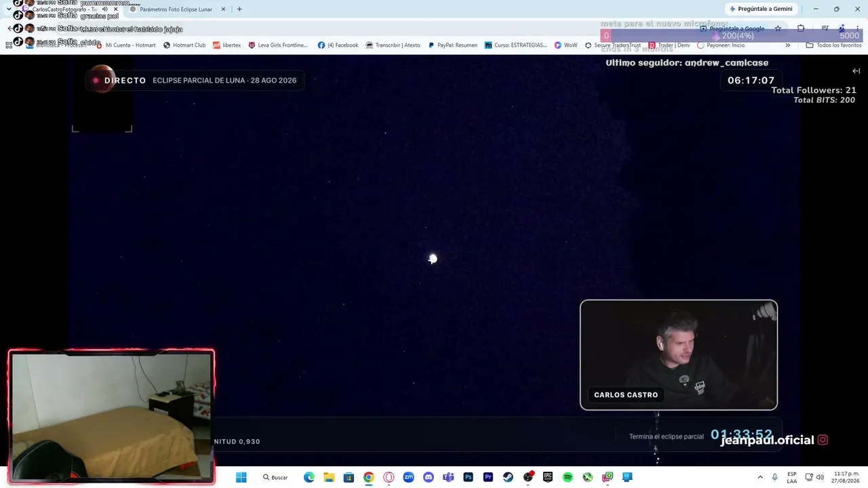Image resolution: width=868 pixels, height=488 pixels.
Task: Click the Termina el eclipse parcial label
Action: pyautogui.click(x=666, y=436)
